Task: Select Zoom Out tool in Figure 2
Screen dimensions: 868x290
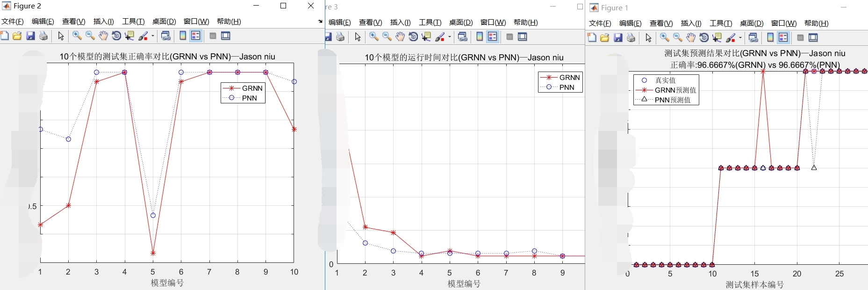Action: [90, 36]
